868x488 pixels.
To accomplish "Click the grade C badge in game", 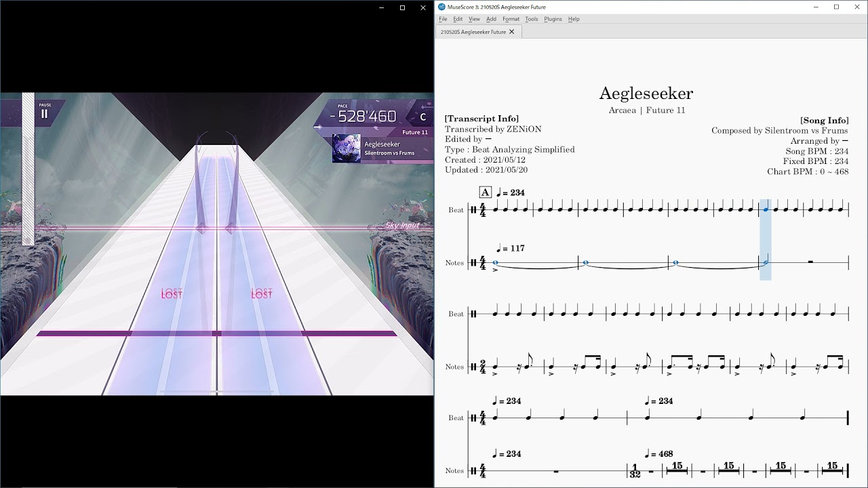I will point(422,117).
